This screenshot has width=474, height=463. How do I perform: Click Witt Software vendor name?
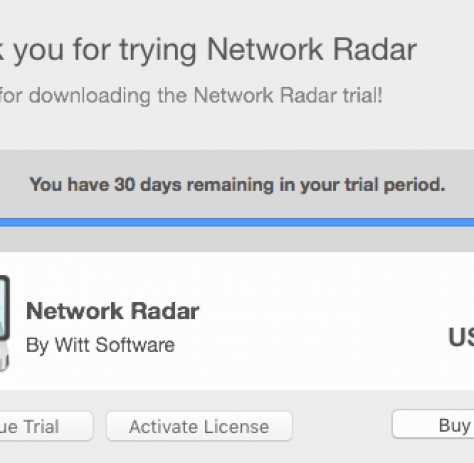[115, 344]
